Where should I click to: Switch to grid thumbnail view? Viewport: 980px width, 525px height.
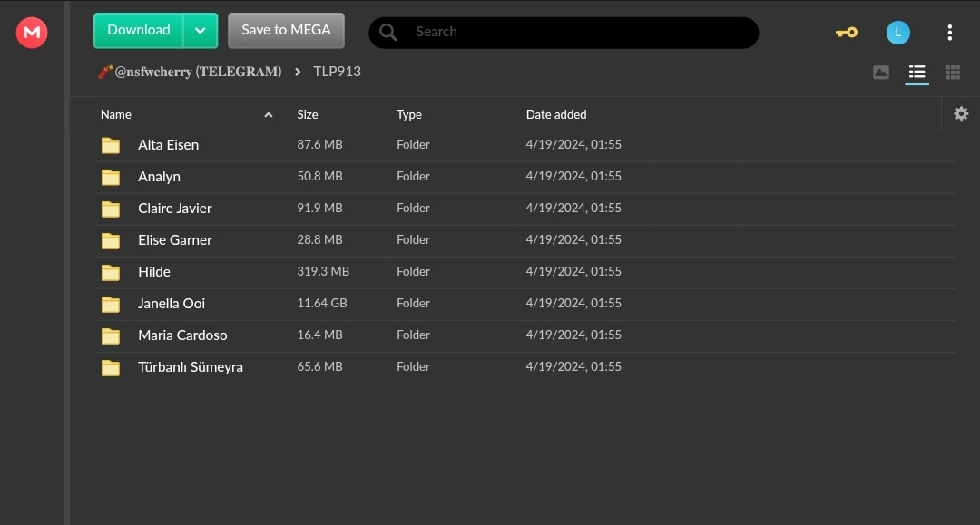point(953,73)
